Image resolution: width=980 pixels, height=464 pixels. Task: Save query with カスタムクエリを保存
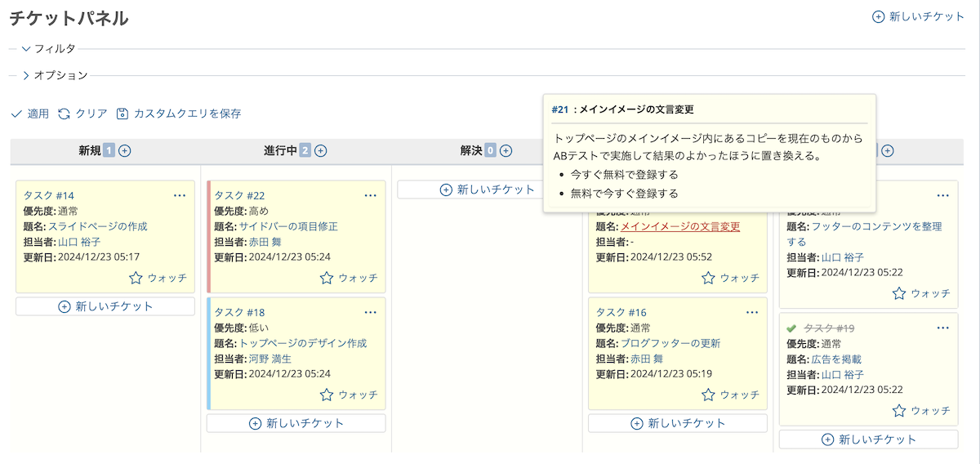coord(179,114)
